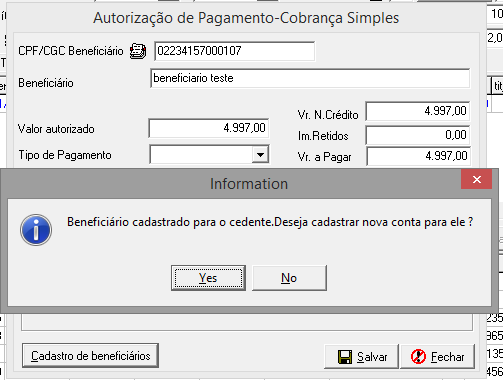Click the CPF/CGC Beneficiário label
The width and height of the screenshot is (503, 380).
tap(71, 51)
